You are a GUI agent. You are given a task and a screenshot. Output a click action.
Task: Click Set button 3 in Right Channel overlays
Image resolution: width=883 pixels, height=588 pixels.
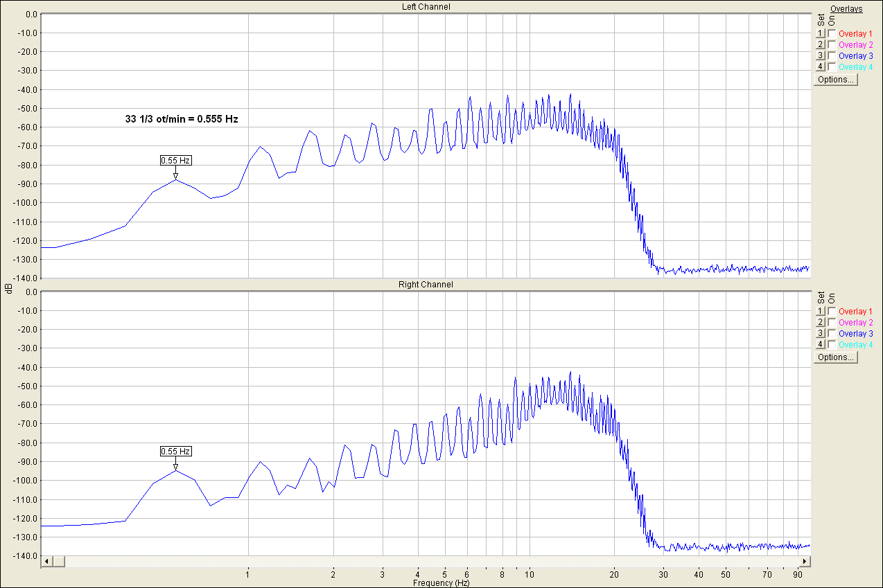820,333
